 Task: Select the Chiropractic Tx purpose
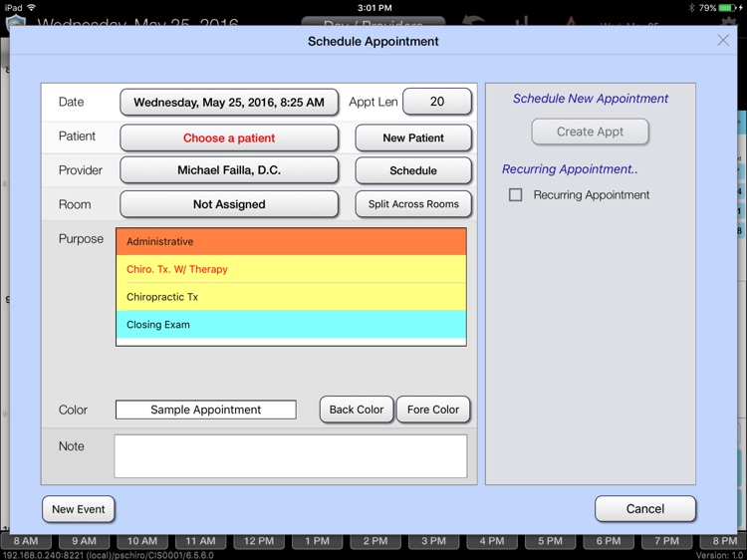click(x=291, y=297)
